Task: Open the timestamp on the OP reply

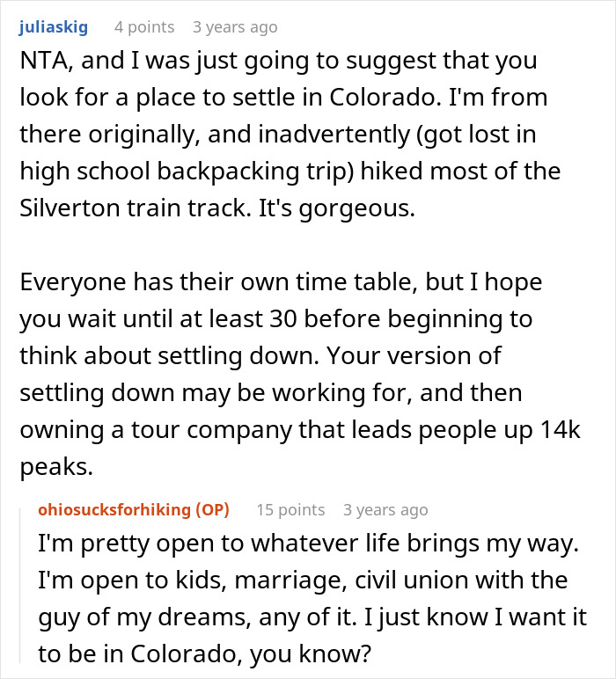Action: (x=385, y=510)
